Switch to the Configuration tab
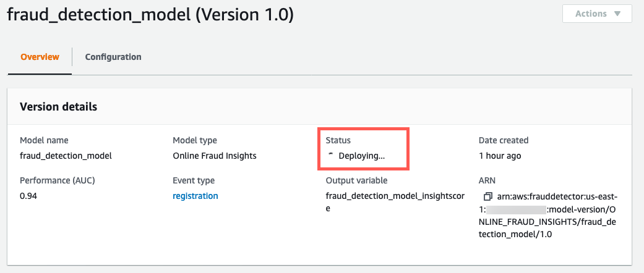 [x=113, y=57]
